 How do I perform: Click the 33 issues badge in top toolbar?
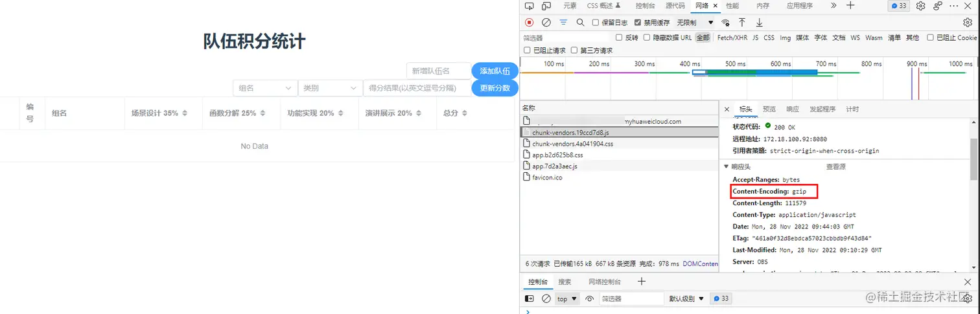point(899,6)
